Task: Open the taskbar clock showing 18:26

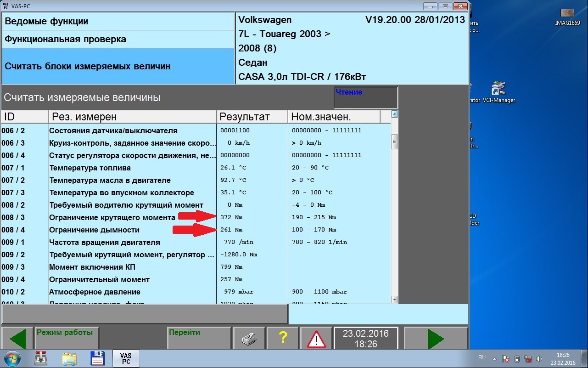Action: 563,359
